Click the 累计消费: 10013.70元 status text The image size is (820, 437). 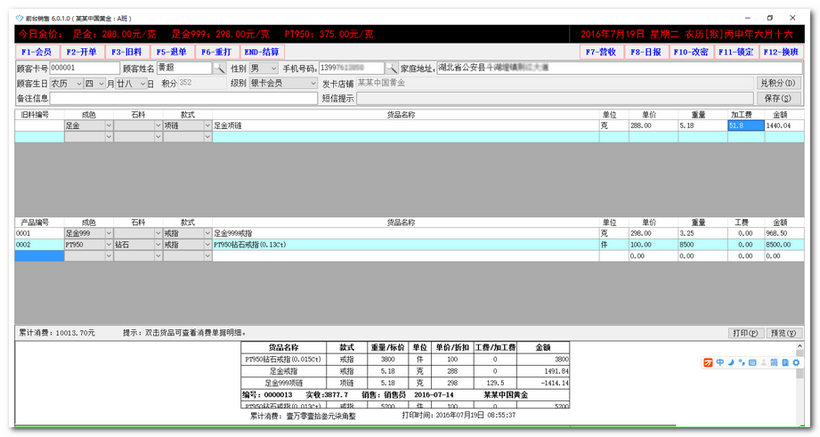pos(57,333)
